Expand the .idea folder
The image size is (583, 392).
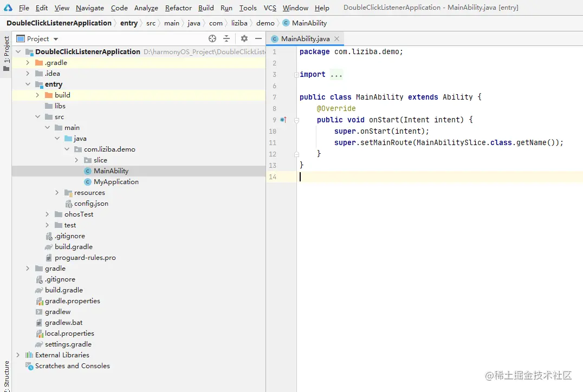(28, 73)
